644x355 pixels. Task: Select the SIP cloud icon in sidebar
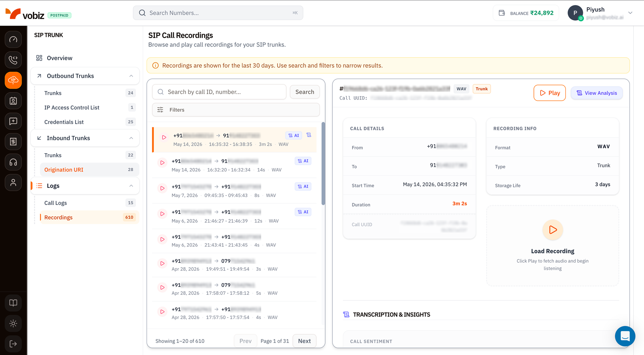(x=13, y=80)
